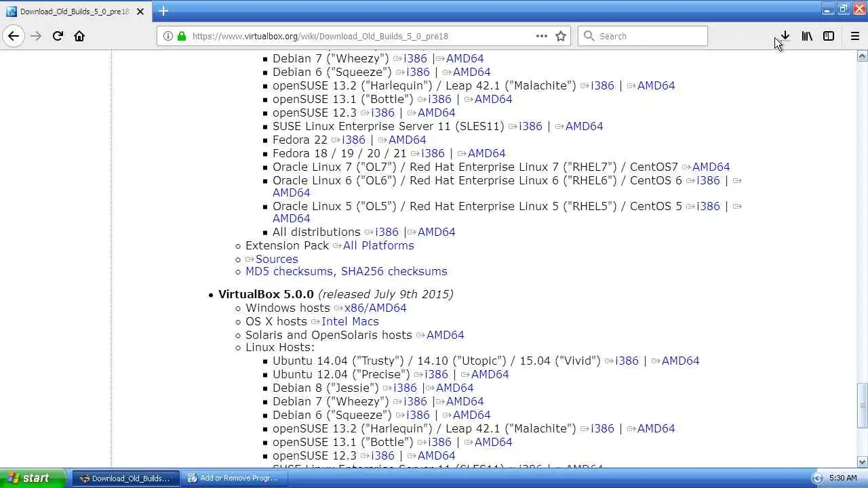The width and height of the screenshot is (868, 488).
Task: Focus the Search input field
Action: tap(642, 36)
